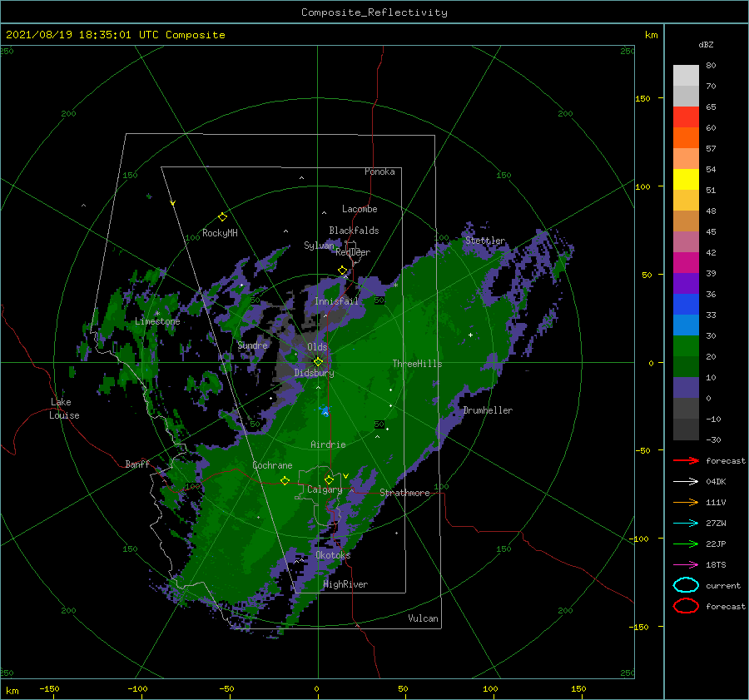Select the yellow radar site marker at Olds
Viewport: 749px width, 700px height.
point(318,362)
